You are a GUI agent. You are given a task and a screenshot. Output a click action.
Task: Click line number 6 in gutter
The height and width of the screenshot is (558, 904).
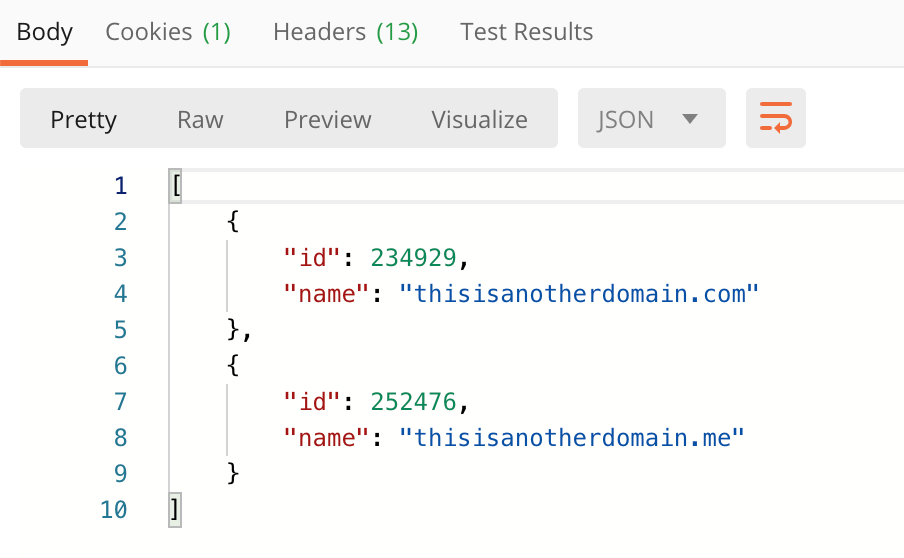click(x=120, y=366)
